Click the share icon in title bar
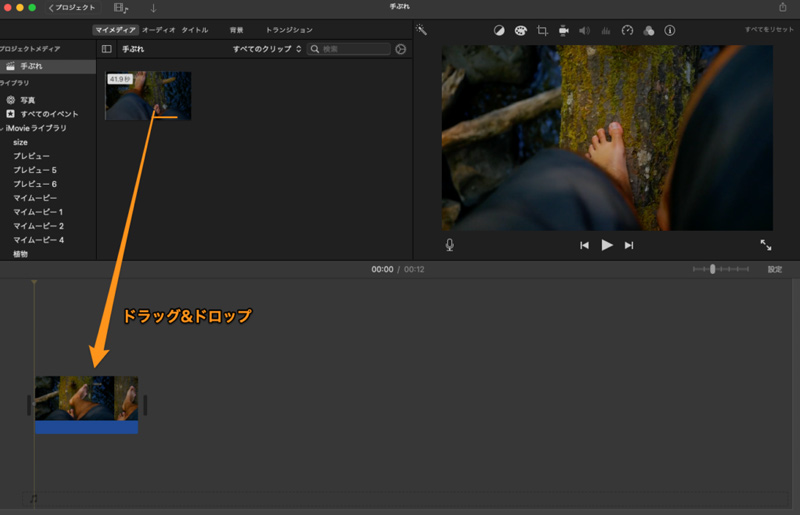The width and height of the screenshot is (800, 515). point(783,7)
